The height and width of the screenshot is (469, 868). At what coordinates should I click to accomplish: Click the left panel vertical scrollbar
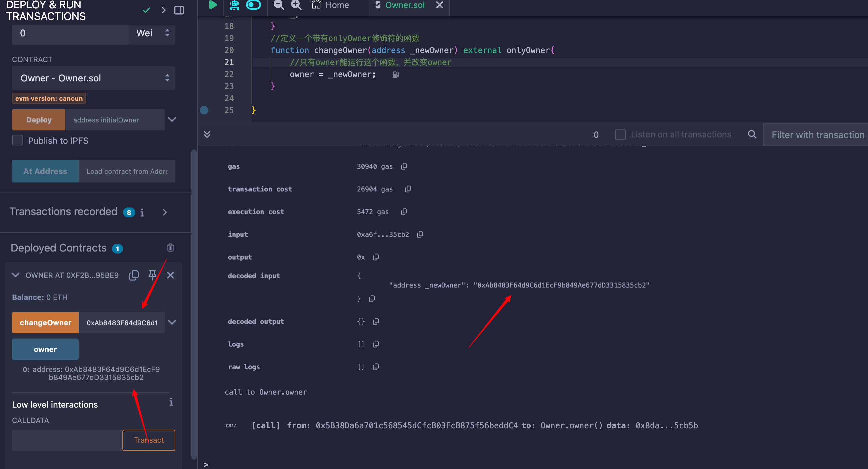click(194, 304)
